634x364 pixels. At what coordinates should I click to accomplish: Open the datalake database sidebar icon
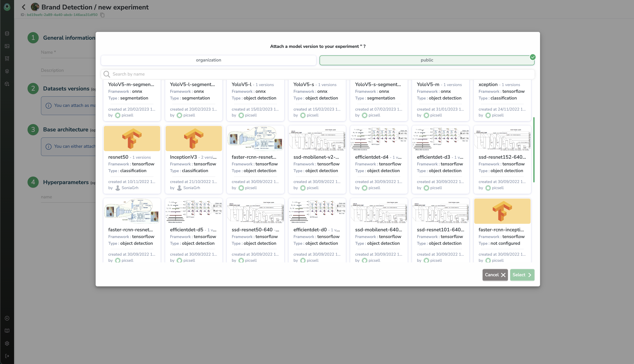(7, 34)
